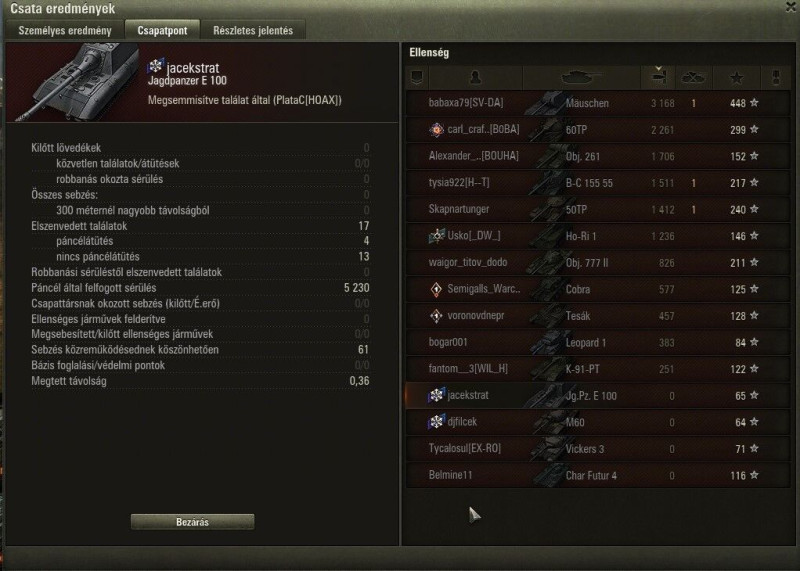Viewport: 800px width, 571px height.
Task: Select the carl_craf 60TP row
Action: click(597, 130)
